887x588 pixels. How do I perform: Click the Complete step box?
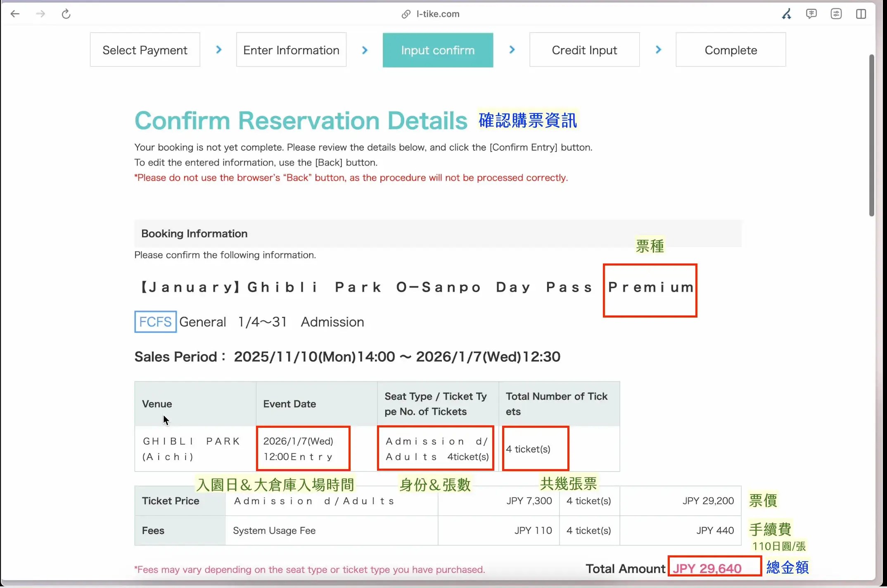(x=730, y=50)
